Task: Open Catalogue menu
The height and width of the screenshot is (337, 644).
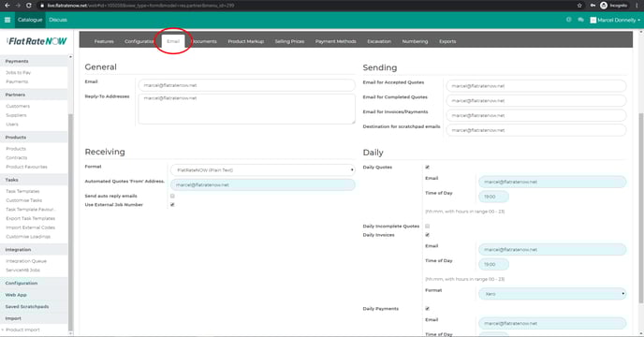Action: click(30, 20)
